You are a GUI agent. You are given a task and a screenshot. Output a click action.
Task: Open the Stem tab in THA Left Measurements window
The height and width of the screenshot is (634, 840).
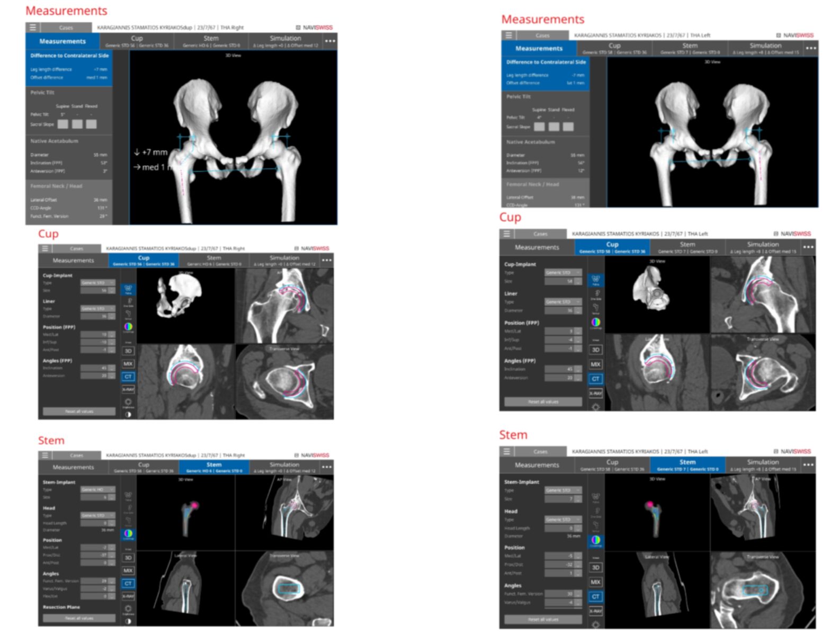tap(690, 48)
